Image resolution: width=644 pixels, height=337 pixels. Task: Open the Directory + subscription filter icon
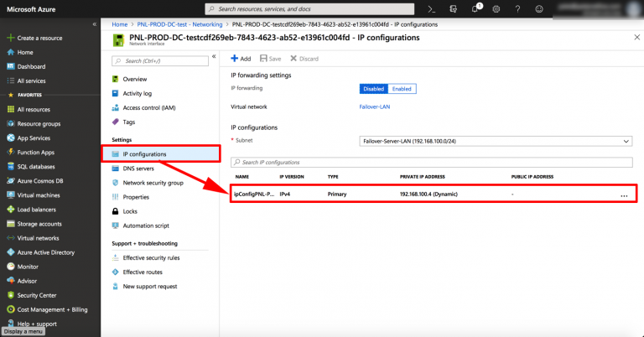(x=453, y=9)
